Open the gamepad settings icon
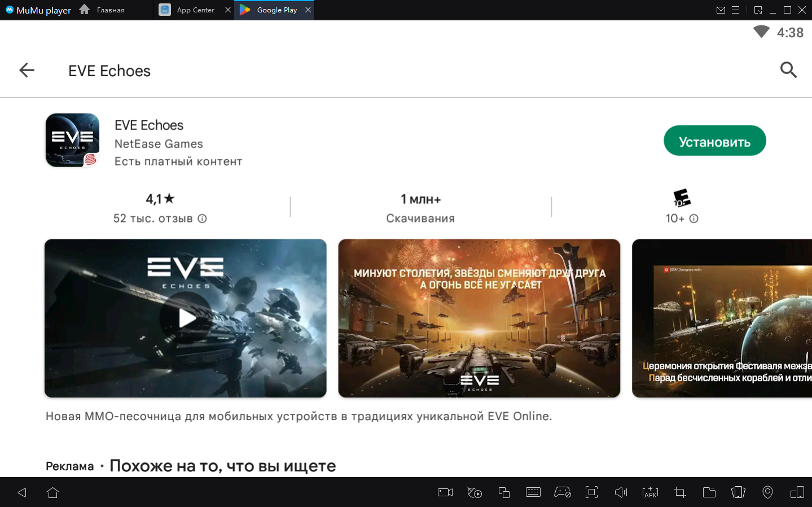812x507 pixels. 562,492
